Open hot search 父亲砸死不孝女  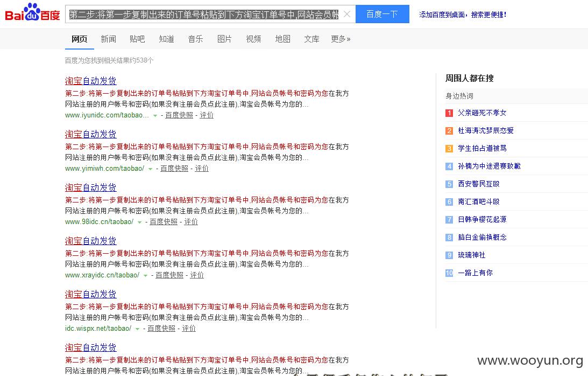tap(482, 113)
